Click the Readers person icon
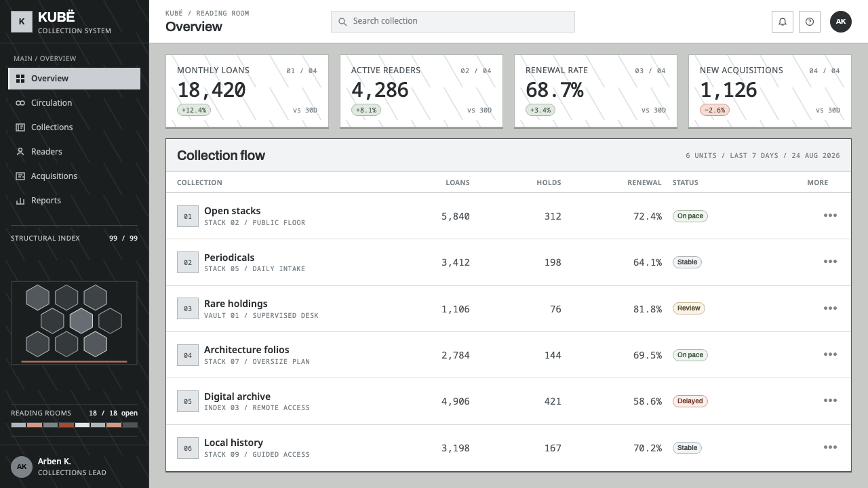This screenshot has height=488, width=868. point(20,152)
